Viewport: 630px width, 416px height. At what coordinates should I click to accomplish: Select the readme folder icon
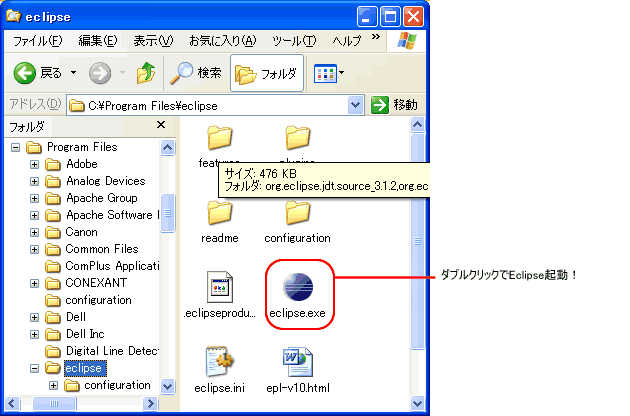coord(219,212)
